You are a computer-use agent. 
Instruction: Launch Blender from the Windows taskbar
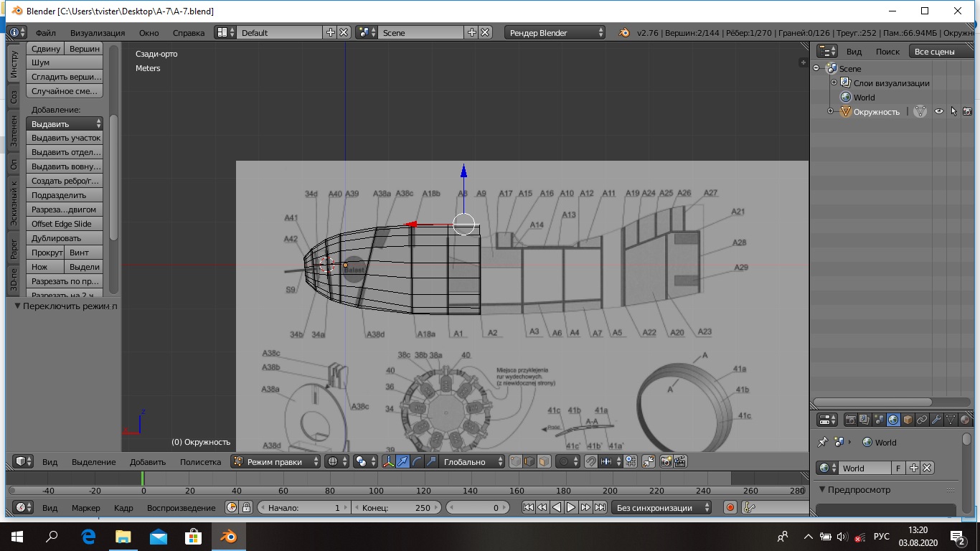228,537
